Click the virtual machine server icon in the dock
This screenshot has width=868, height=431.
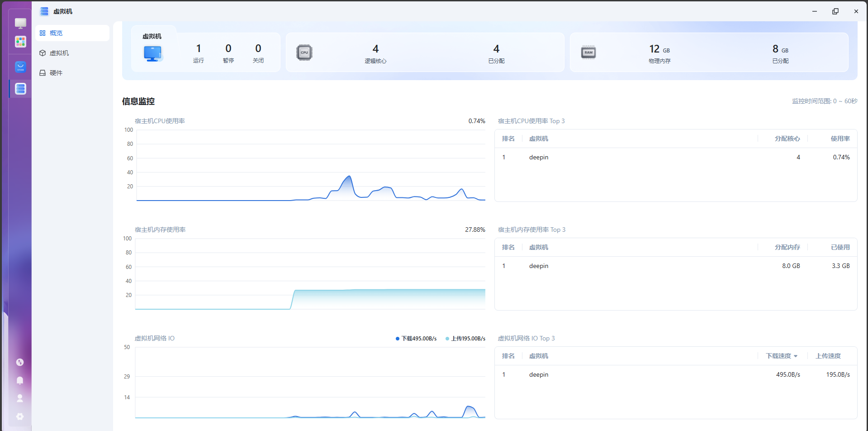pos(20,89)
